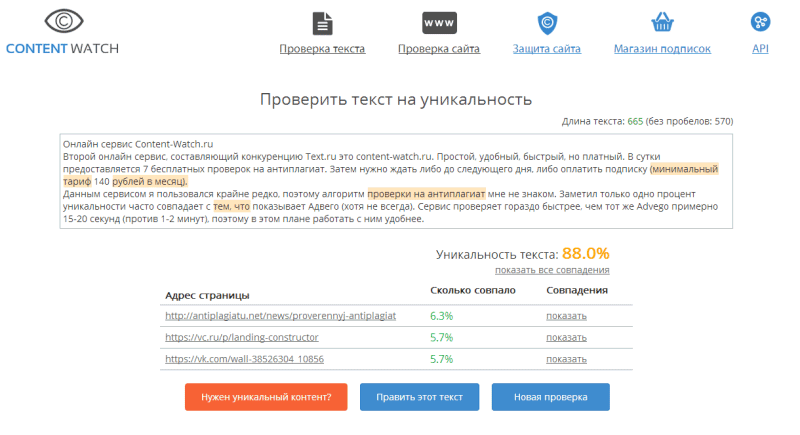Open the Проверка сайта menu item
Screen dimensions: 800x435
click(x=438, y=48)
